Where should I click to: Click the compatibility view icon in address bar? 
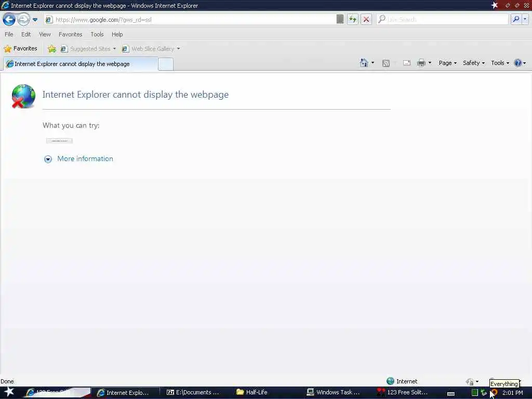[340, 19]
